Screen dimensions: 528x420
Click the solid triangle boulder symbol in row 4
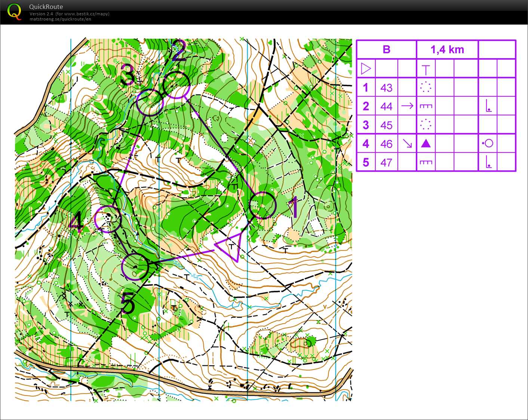point(426,143)
